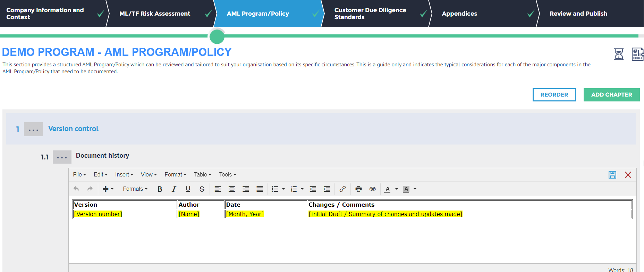The width and height of the screenshot is (644, 272).
Task: Go to Company Information and Context step
Action: [x=54, y=14]
